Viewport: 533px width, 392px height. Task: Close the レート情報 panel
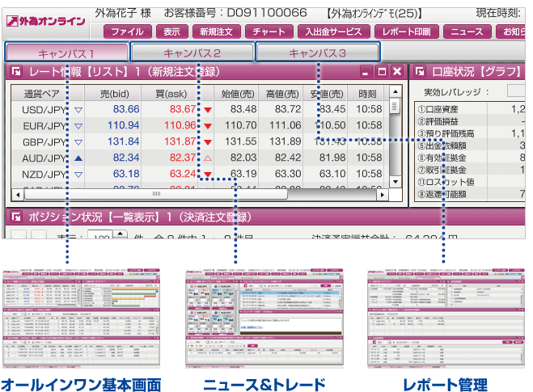tap(397, 72)
